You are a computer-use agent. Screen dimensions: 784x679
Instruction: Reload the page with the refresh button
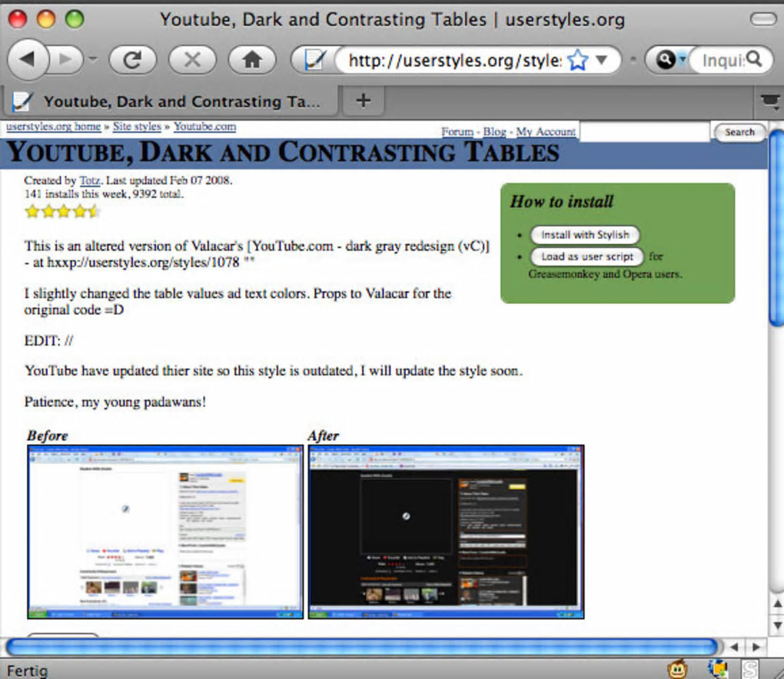[132, 60]
